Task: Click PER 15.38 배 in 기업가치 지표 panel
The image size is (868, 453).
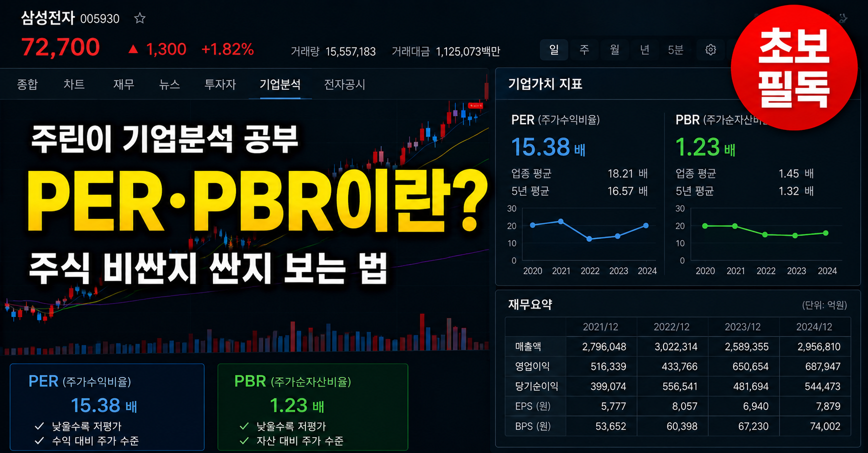Action: pyautogui.click(x=548, y=147)
